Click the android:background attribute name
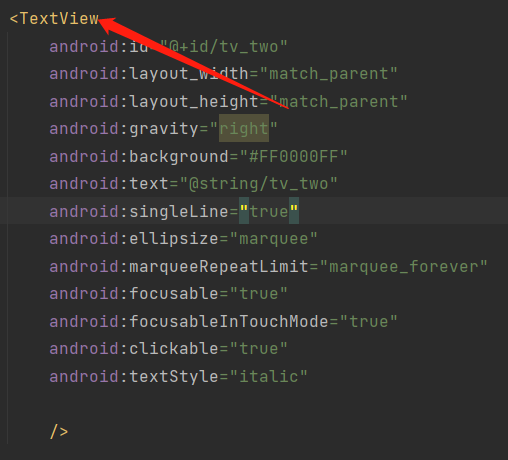The width and height of the screenshot is (508, 460). pyautogui.click(x=139, y=156)
